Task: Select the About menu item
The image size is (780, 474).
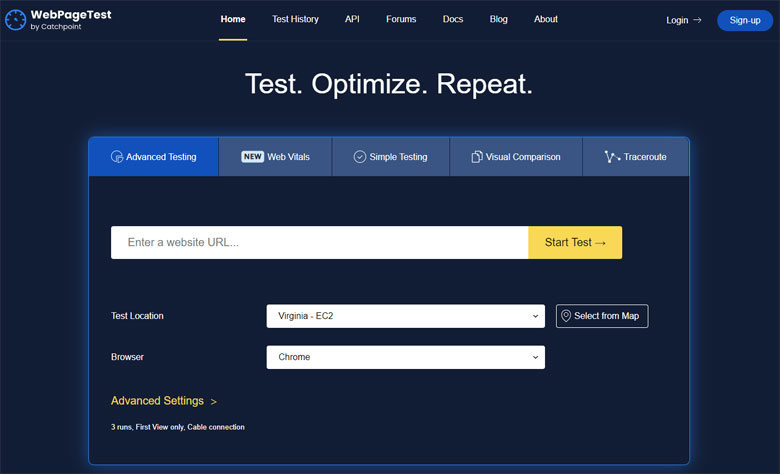Action: point(546,19)
